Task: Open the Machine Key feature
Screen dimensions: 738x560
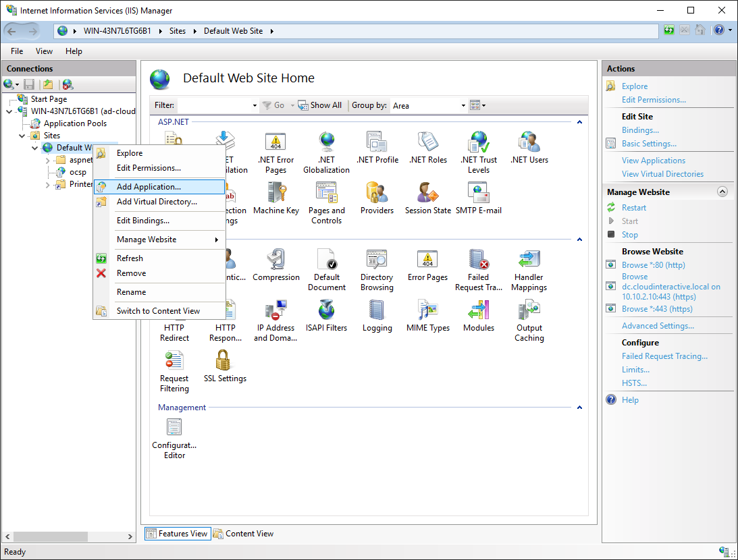Action: [275, 198]
